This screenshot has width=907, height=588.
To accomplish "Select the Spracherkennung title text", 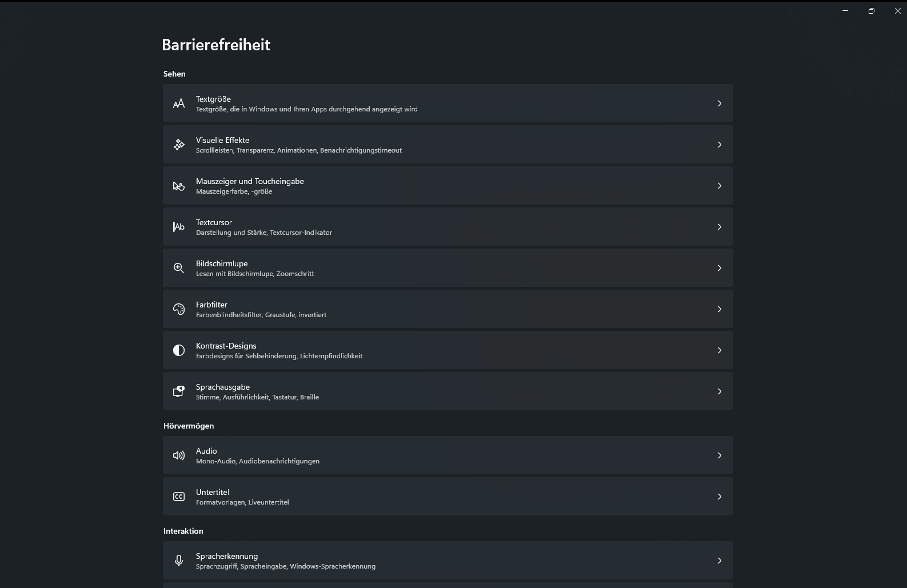I will click(227, 556).
